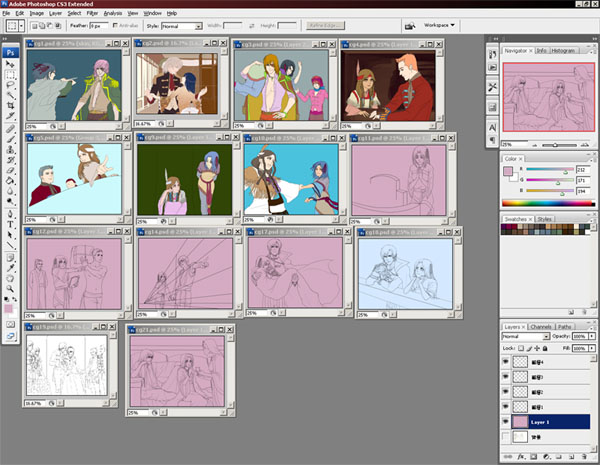Viewport: 600px width, 465px height.
Task: Click the Refine Edge button
Action: pos(325,26)
